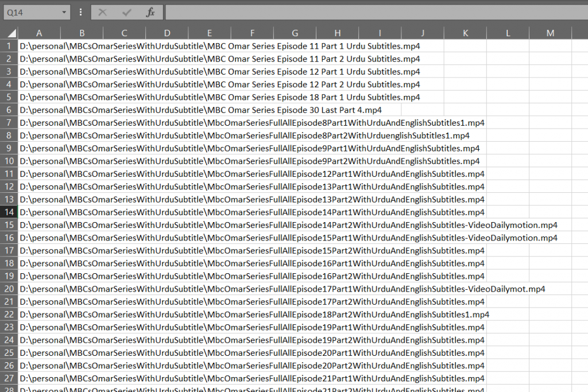Select row 20 header

pos(9,289)
